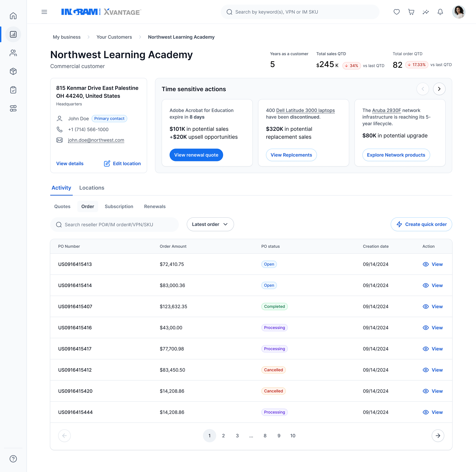Expand the Latest order dropdown

[x=210, y=224]
